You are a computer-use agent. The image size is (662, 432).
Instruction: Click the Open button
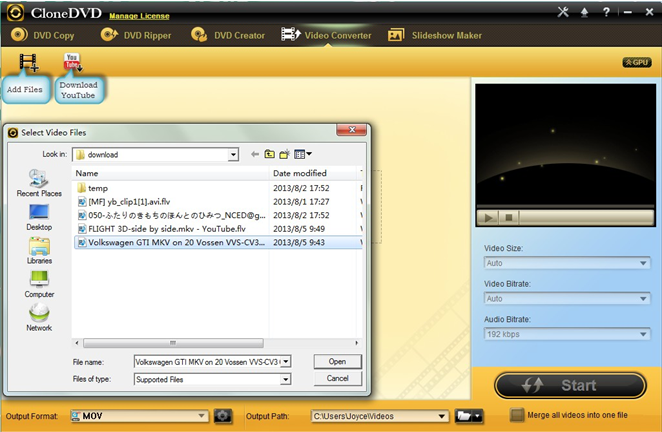pos(337,361)
